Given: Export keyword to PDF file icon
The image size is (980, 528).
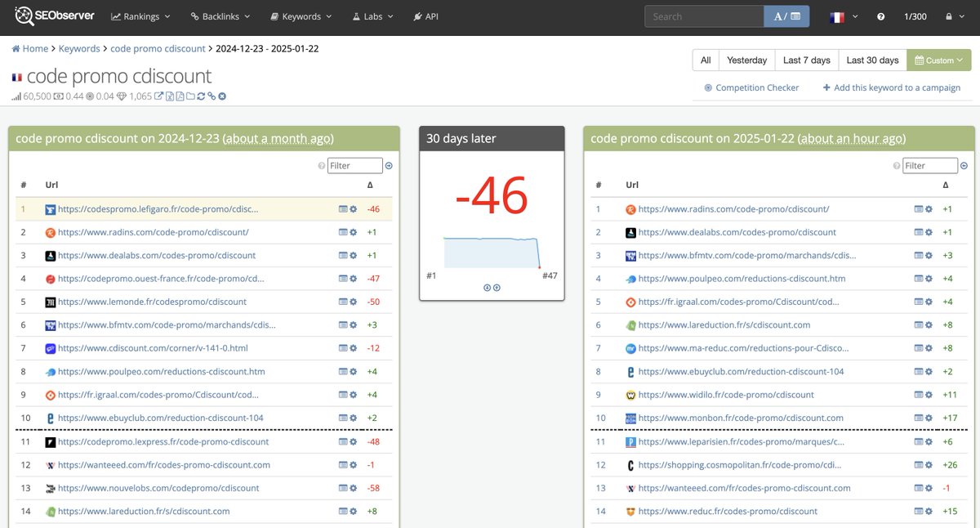Looking at the screenshot, I should tap(180, 96).
